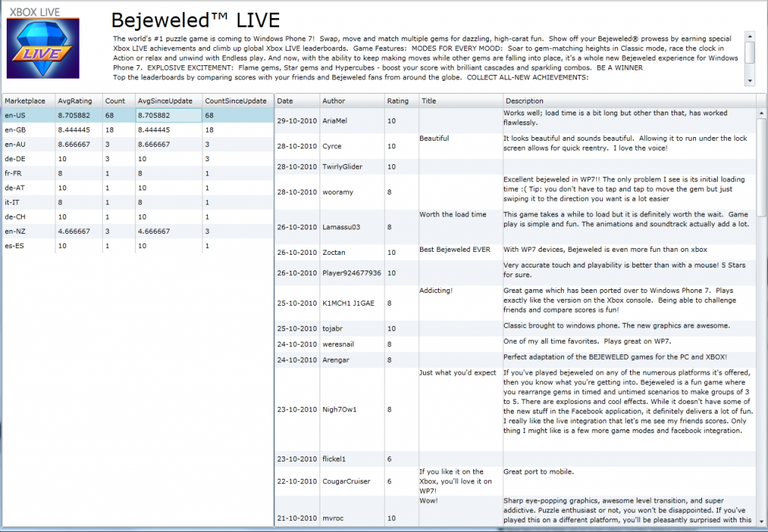Click the CountSinceUpdate cell showing 18
This screenshot has height=532, width=768.
[x=238, y=130]
